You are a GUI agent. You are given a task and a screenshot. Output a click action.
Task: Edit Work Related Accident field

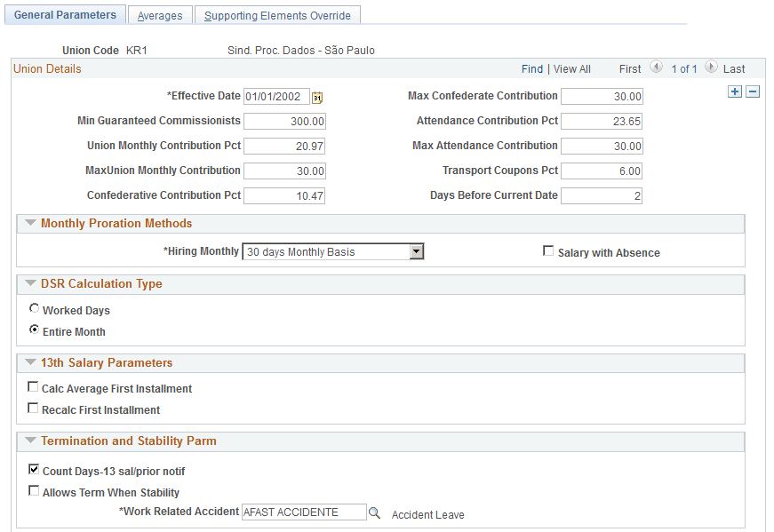(x=304, y=512)
